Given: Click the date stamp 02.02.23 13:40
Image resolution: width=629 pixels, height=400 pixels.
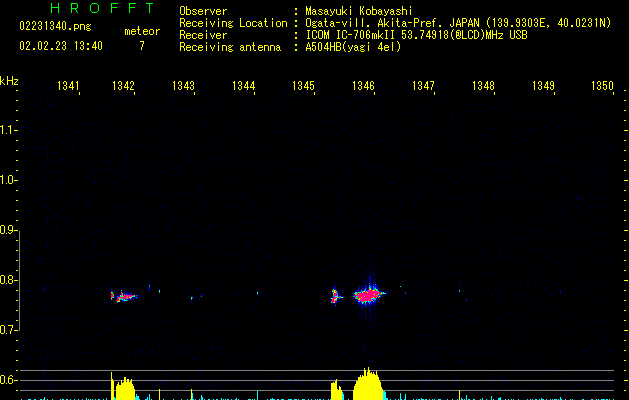Looking at the screenshot, I should [x=61, y=46].
